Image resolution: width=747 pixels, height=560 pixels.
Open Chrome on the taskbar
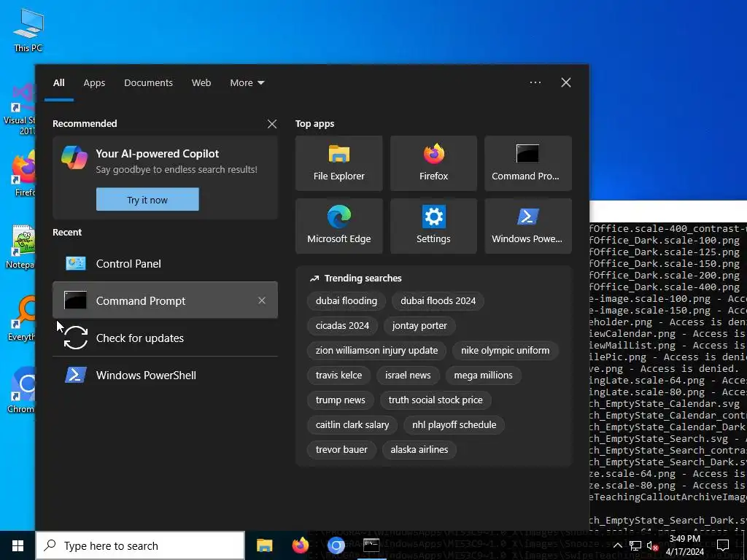tap(336, 545)
